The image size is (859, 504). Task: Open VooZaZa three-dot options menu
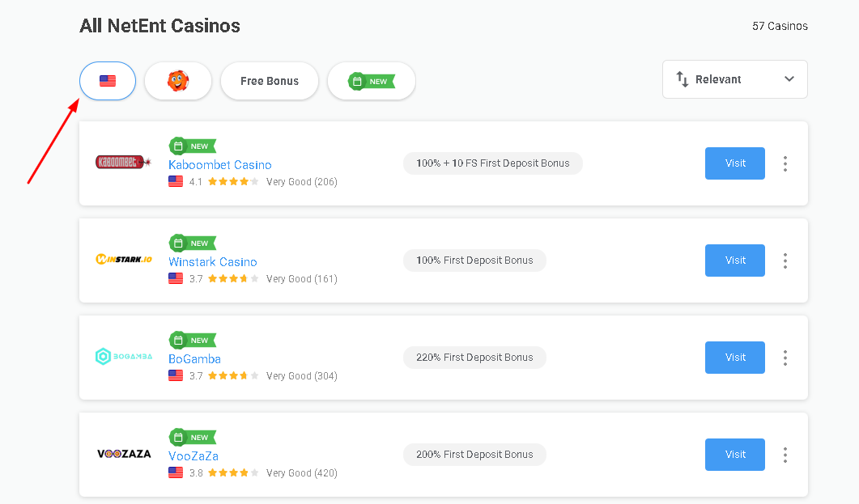tap(785, 455)
